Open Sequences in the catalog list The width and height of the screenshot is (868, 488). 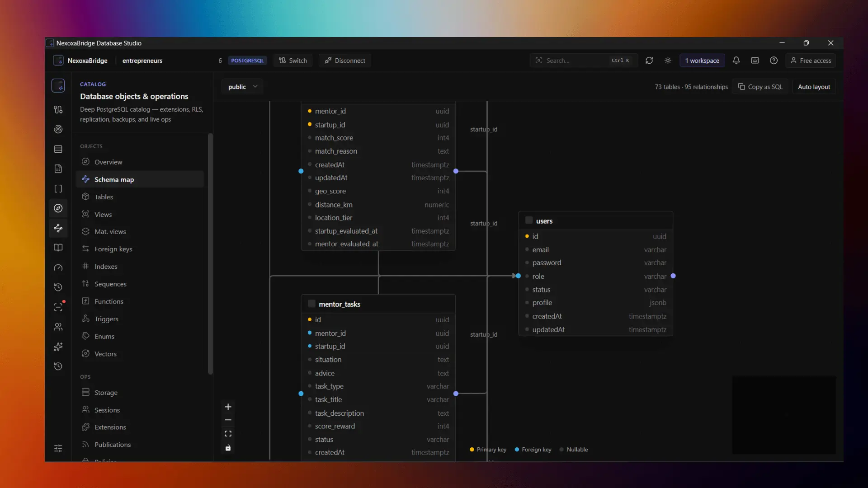[x=140, y=284]
